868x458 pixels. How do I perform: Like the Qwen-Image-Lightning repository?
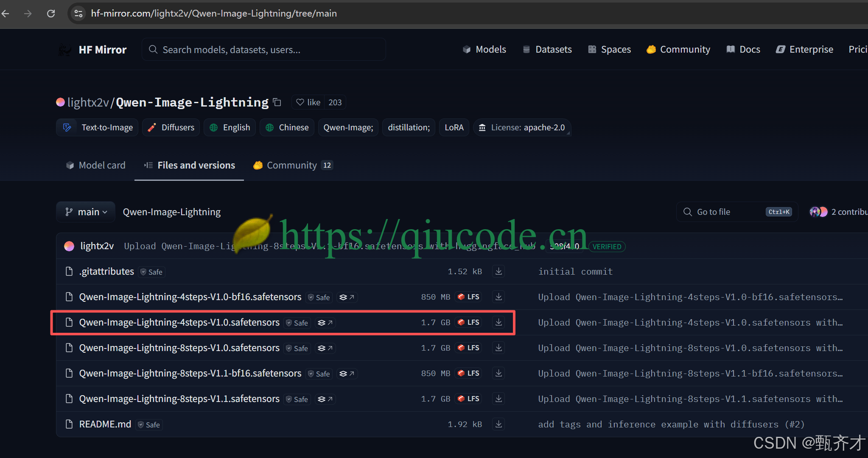[x=308, y=102]
